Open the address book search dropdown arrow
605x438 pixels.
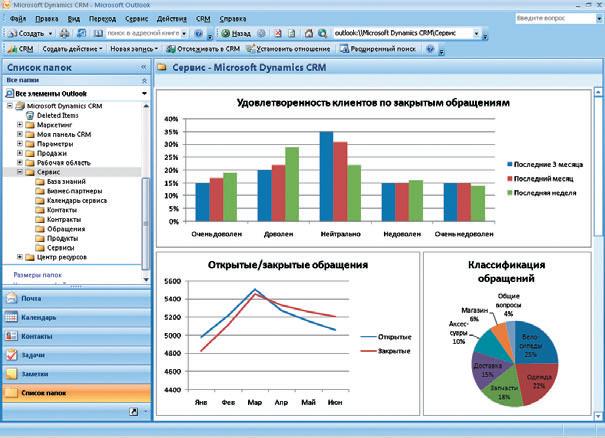(x=184, y=34)
